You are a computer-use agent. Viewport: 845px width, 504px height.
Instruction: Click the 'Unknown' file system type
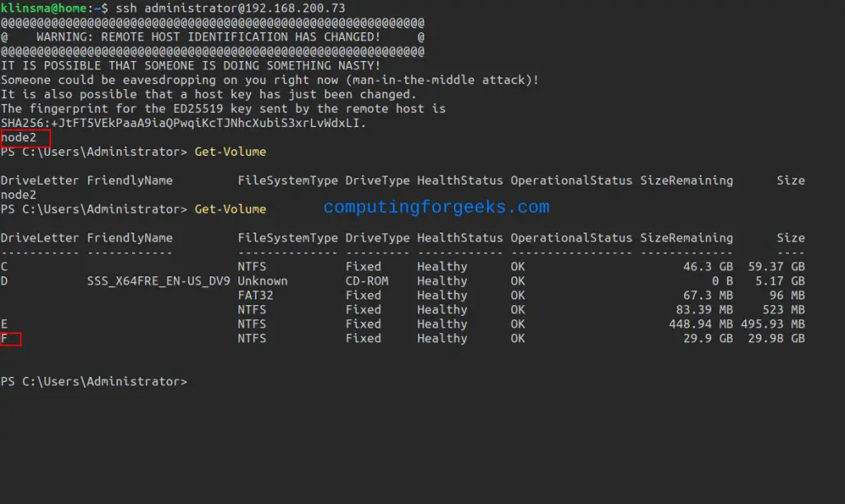pyautogui.click(x=262, y=281)
